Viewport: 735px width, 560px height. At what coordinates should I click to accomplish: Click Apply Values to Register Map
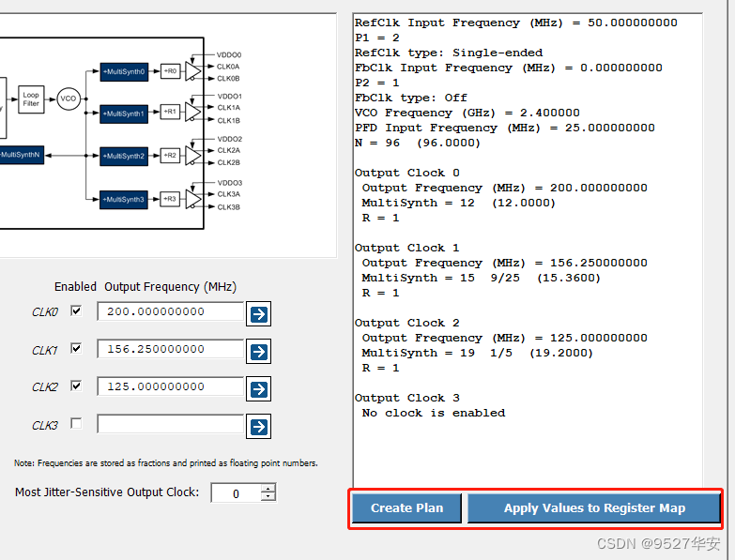click(x=594, y=508)
